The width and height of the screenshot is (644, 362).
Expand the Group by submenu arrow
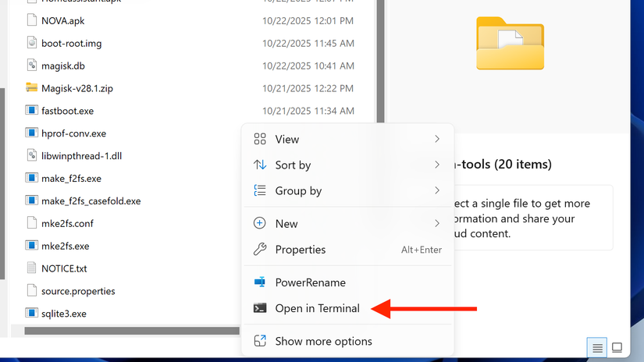click(437, 190)
